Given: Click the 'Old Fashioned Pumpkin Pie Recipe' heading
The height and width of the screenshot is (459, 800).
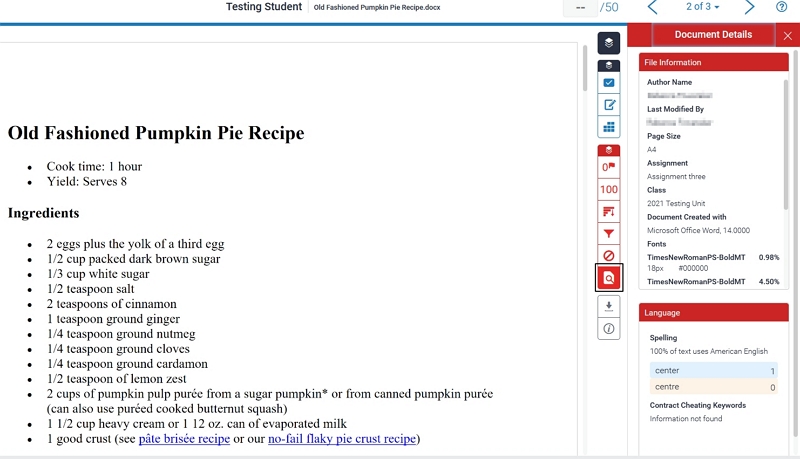Looking at the screenshot, I should pos(156,133).
